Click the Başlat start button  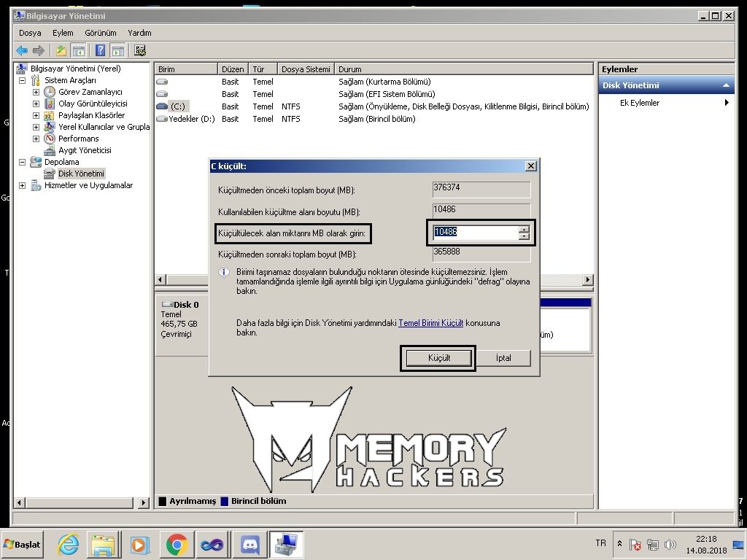coord(23,544)
